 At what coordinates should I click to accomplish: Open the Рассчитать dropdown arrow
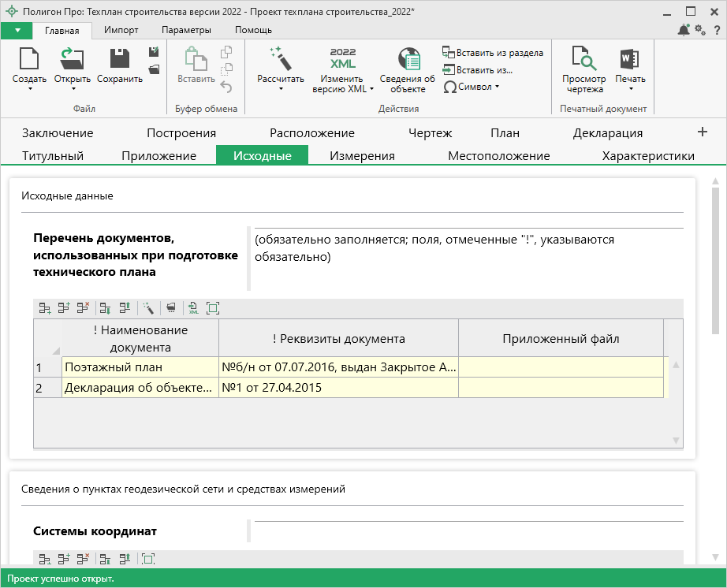[280, 89]
